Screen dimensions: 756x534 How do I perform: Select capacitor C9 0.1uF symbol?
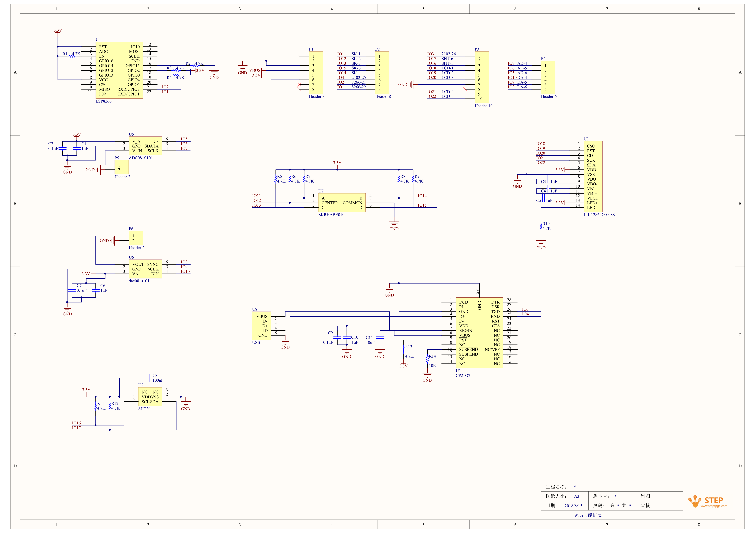coord(337,338)
